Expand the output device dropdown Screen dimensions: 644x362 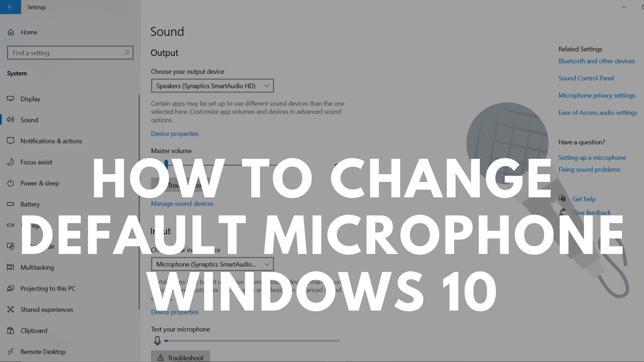pos(266,85)
